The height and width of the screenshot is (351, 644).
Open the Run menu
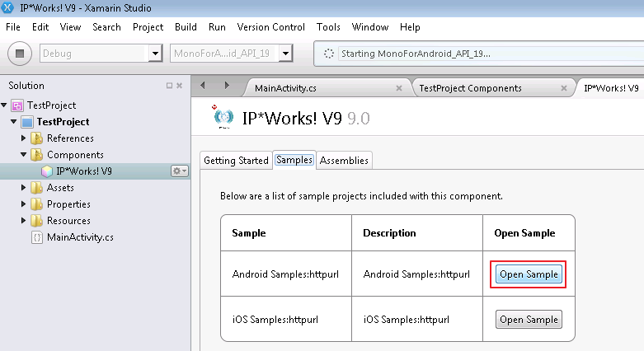[x=217, y=27]
